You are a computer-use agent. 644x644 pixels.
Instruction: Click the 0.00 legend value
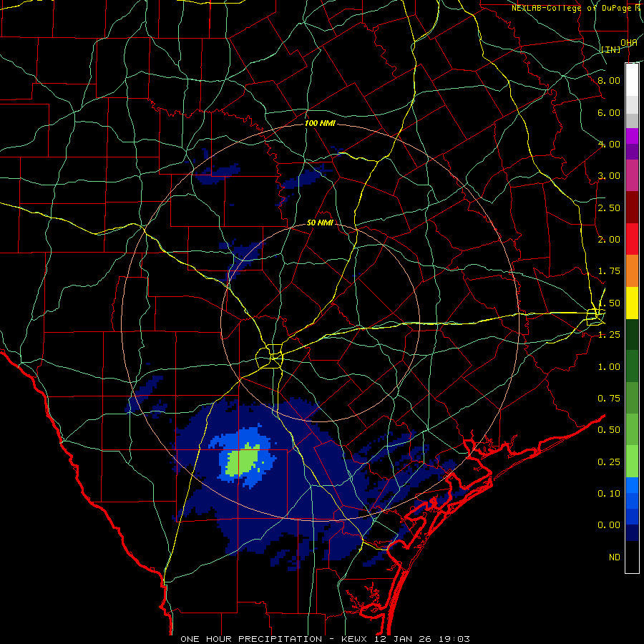coord(609,525)
